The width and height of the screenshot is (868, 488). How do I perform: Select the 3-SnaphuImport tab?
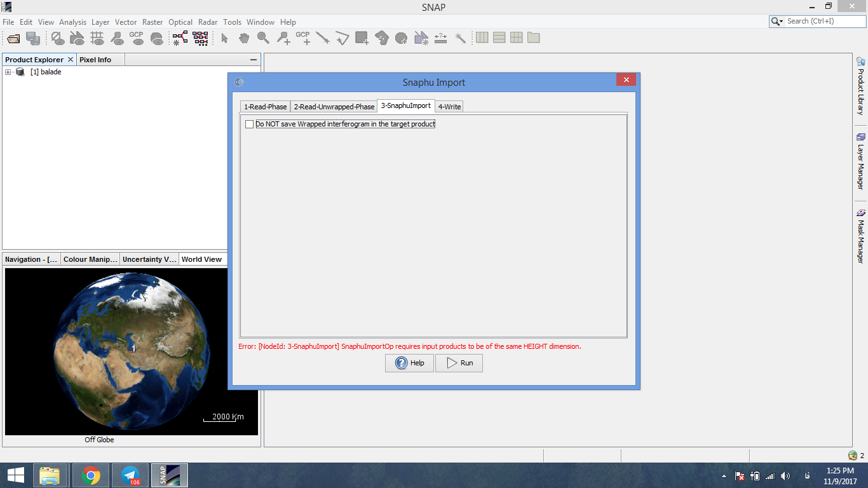[406, 105]
